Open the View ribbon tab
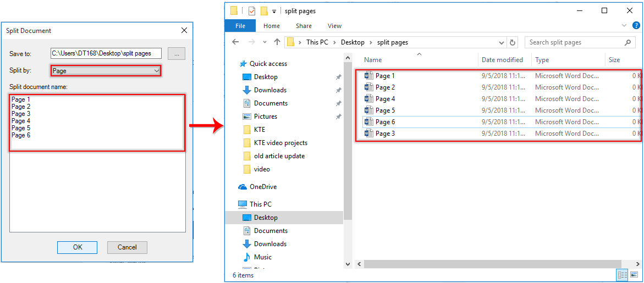This screenshot has width=644, height=283. 334,26
